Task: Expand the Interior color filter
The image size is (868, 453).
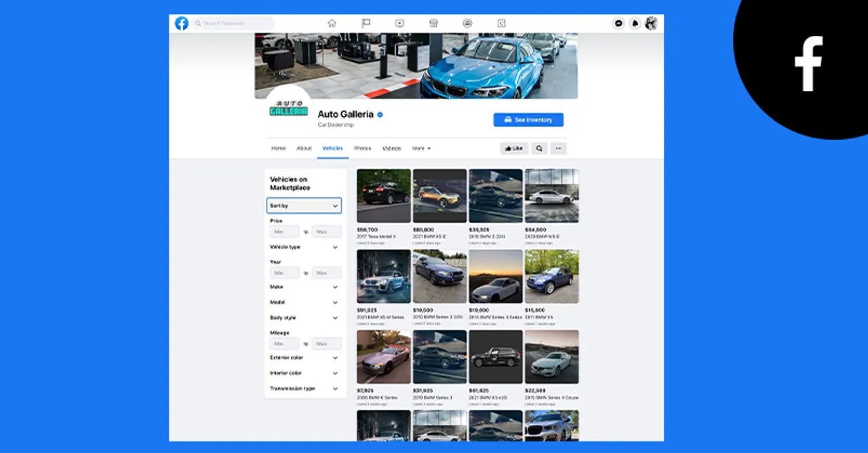Action: (304, 373)
